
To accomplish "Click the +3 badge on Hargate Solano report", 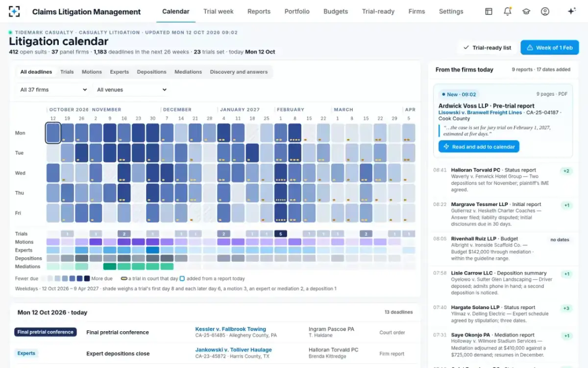I will pyautogui.click(x=566, y=308).
